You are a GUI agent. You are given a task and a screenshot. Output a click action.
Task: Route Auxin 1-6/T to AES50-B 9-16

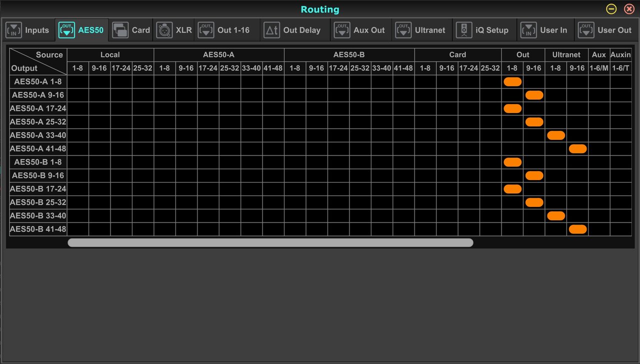pos(620,175)
